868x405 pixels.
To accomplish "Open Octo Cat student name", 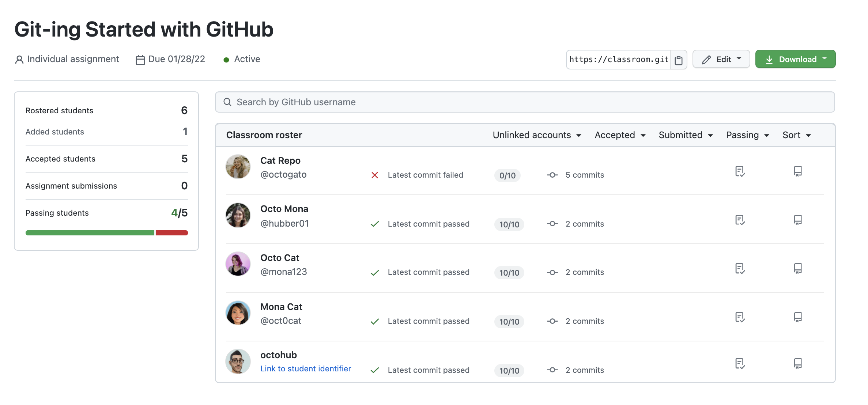I will pyautogui.click(x=280, y=258).
